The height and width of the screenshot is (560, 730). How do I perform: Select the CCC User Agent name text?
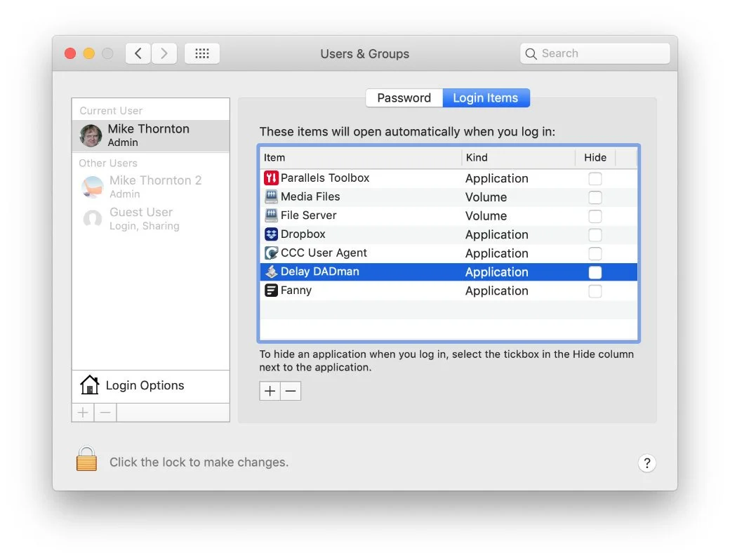click(x=324, y=253)
